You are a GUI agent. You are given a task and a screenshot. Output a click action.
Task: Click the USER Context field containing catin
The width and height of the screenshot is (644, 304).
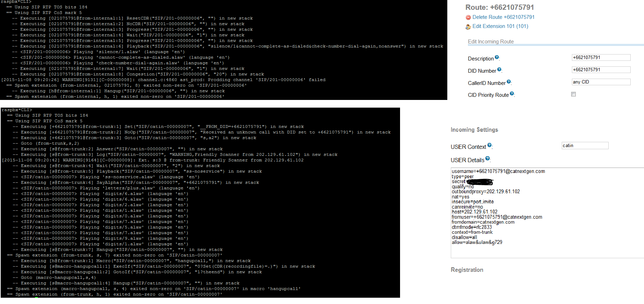point(585,146)
